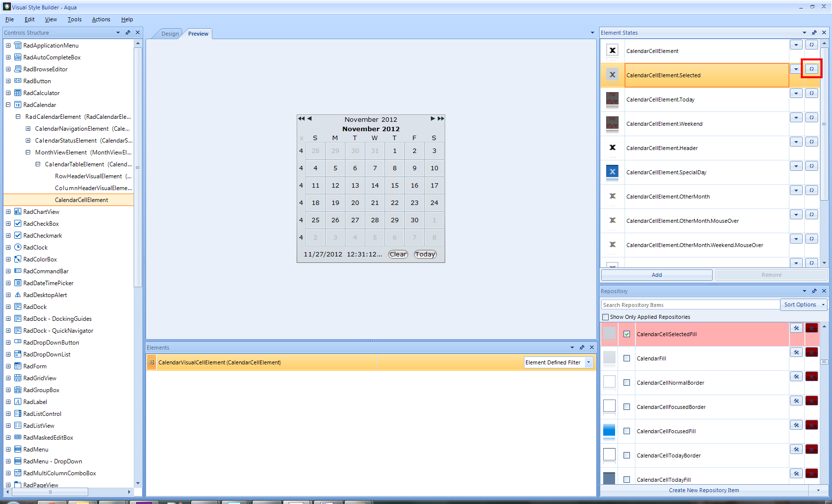
Task: Close the Element States panel
Action: tap(824, 33)
